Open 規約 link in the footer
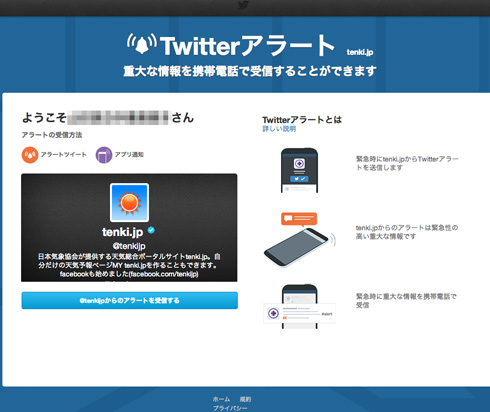The width and height of the screenshot is (490, 412). click(x=245, y=399)
